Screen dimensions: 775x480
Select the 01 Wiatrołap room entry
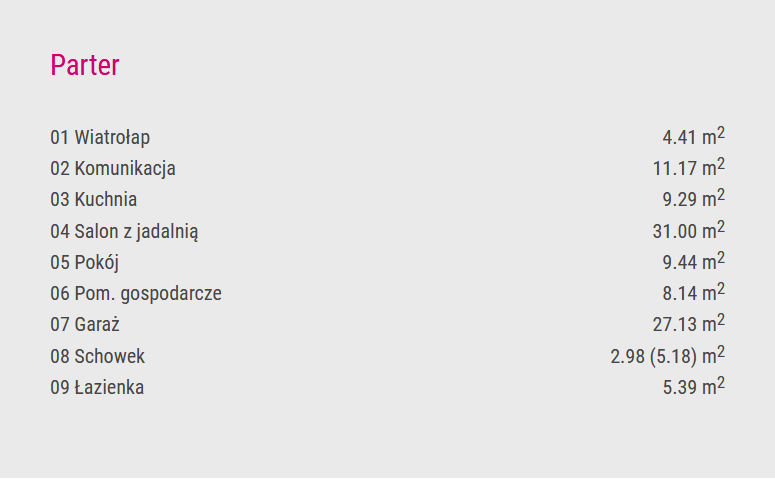[100, 137]
